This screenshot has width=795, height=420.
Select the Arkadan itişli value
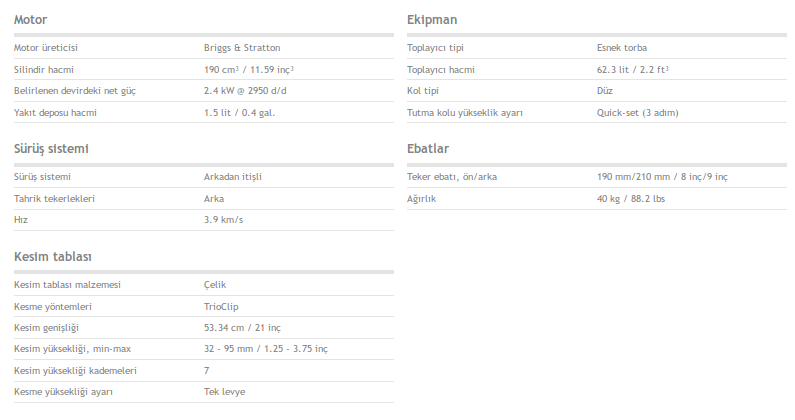click(232, 177)
